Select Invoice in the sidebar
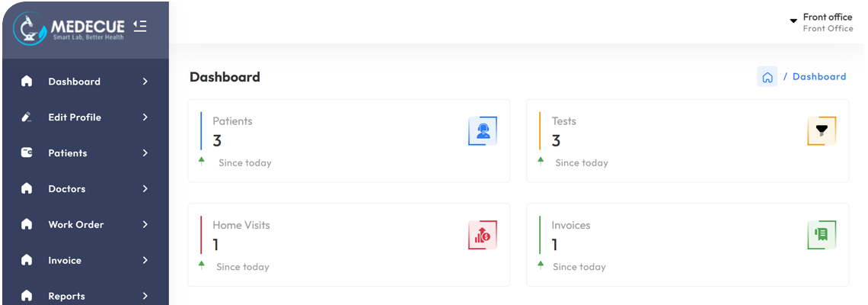Viewport: 868px width, 305px height. click(65, 261)
